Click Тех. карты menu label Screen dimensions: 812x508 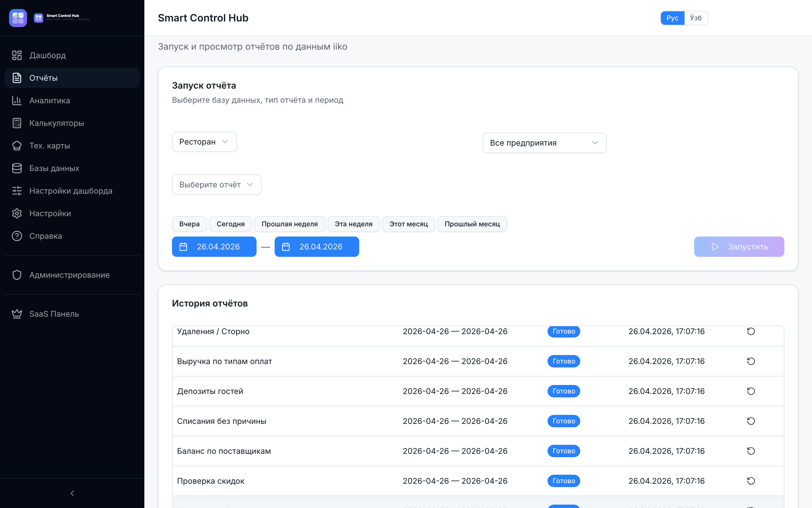click(50, 145)
